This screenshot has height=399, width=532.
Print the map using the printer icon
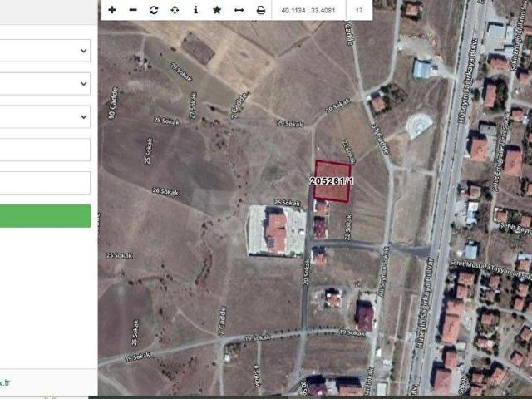(x=260, y=10)
